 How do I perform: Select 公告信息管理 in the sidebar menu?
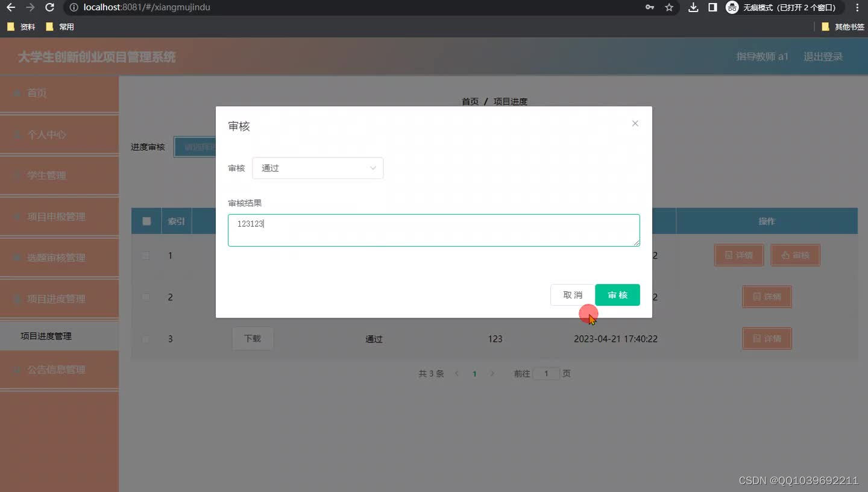pyautogui.click(x=58, y=370)
